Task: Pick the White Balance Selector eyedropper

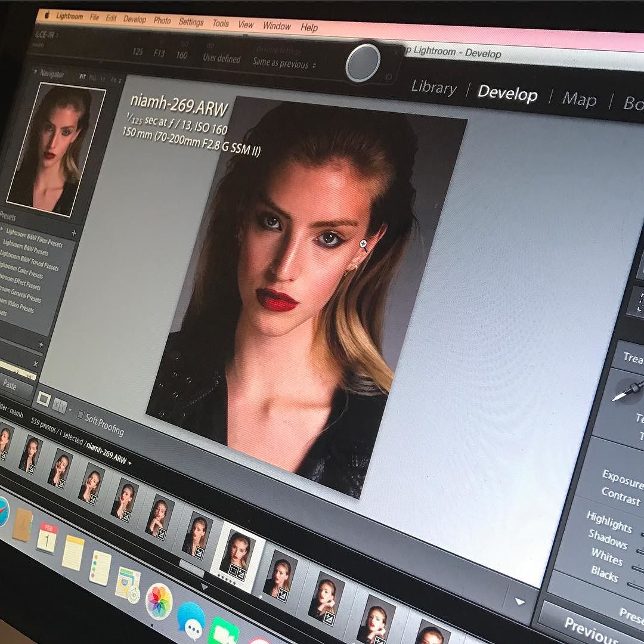Action: coord(628,391)
